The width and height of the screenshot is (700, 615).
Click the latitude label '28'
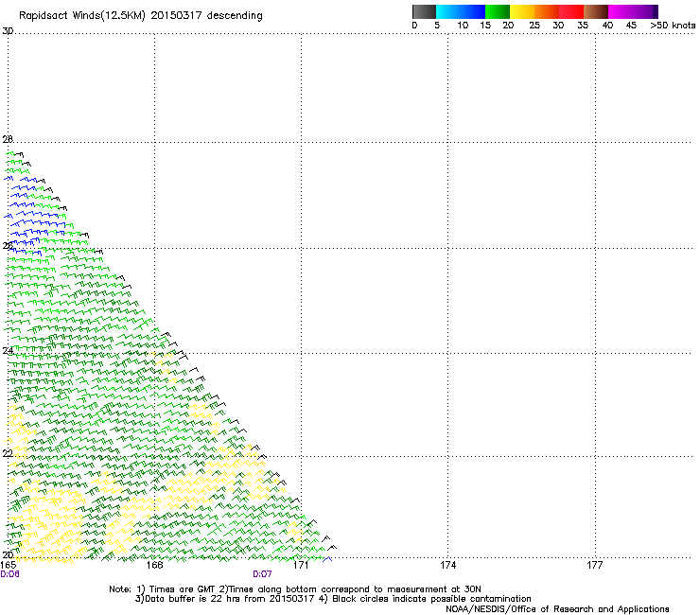(x=8, y=139)
